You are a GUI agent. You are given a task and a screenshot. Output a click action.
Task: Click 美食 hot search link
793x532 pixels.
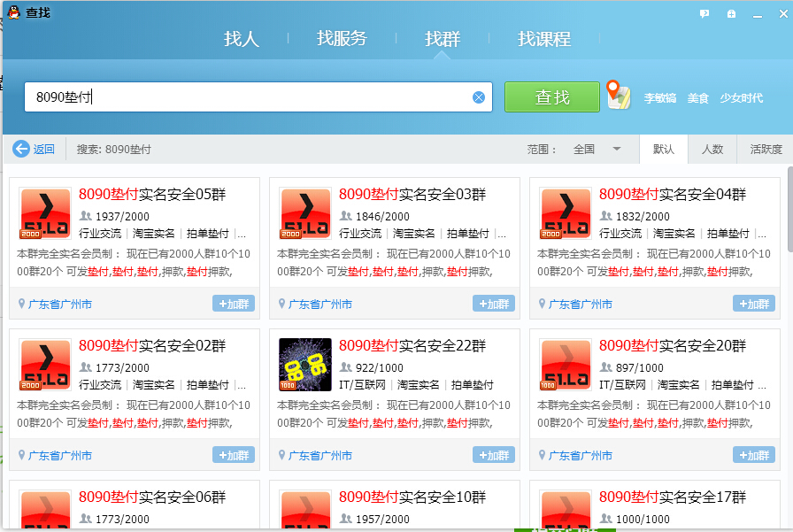click(698, 98)
